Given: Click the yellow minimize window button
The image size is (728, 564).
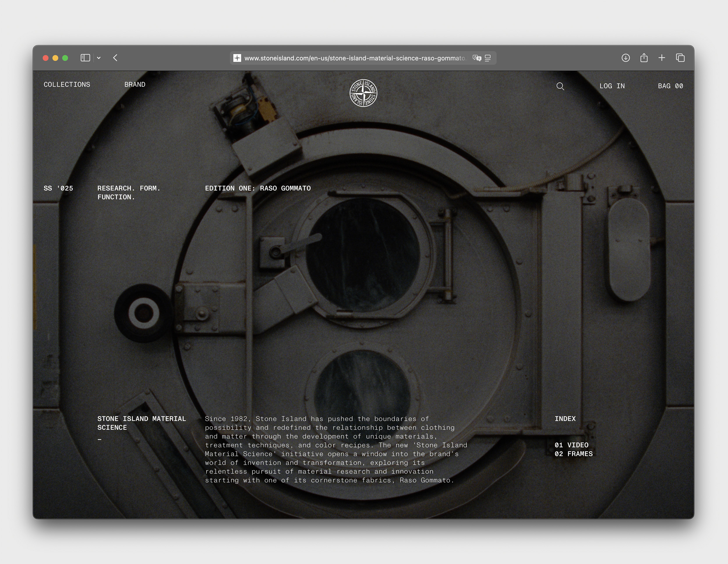Looking at the screenshot, I should (55, 58).
